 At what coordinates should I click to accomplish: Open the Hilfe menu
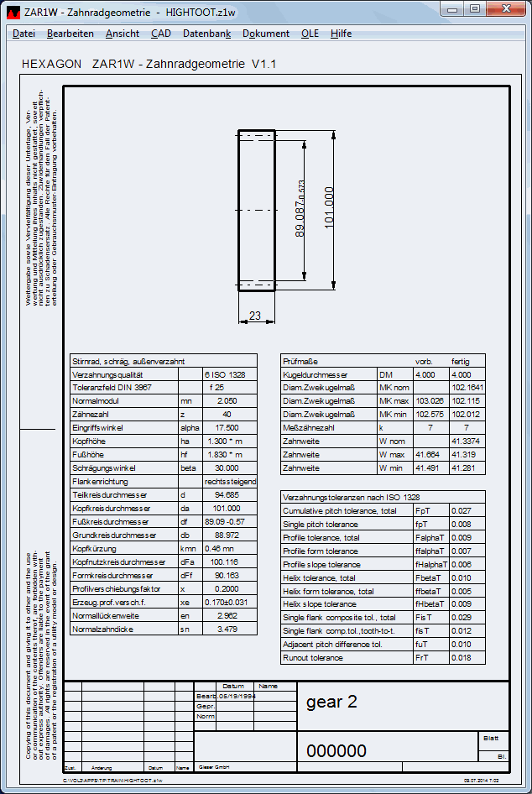click(342, 34)
